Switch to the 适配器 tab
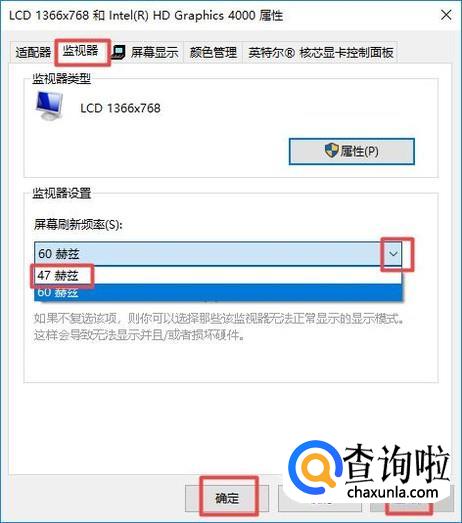Image resolution: width=462 pixels, height=523 pixels. click(33, 52)
